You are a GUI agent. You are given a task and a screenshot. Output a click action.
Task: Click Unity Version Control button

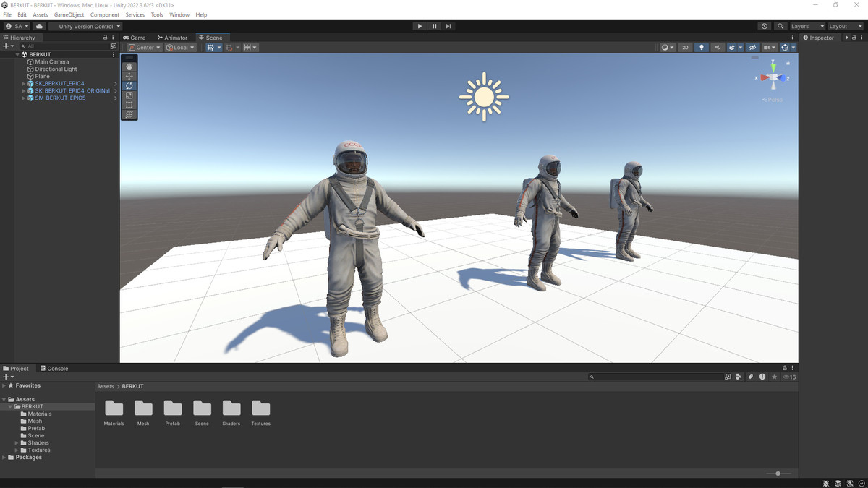(86, 26)
